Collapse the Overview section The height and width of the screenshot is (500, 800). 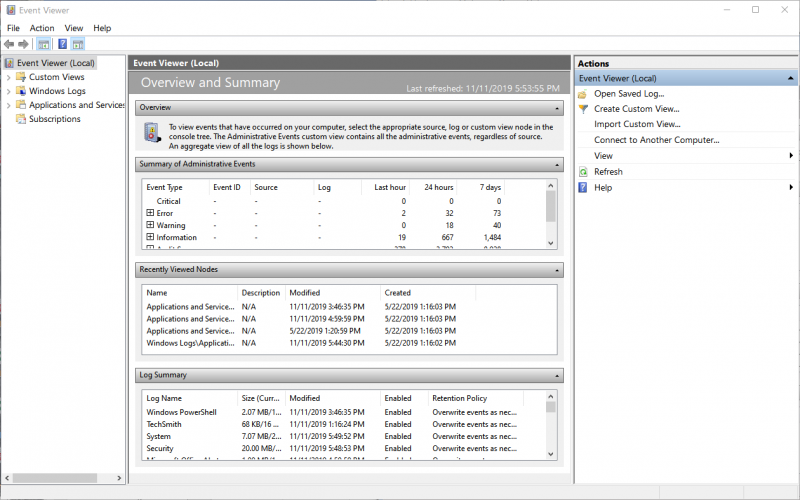click(557, 108)
